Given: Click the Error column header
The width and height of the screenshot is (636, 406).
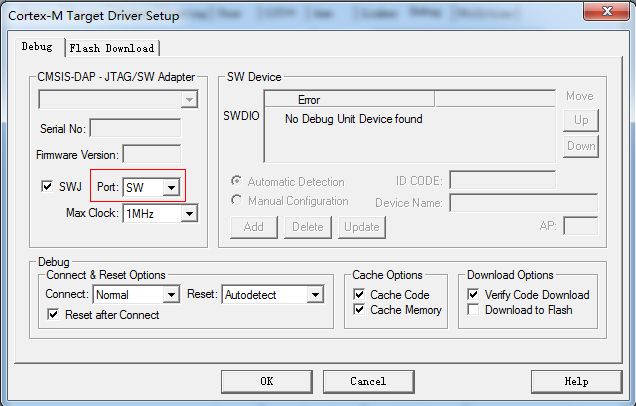Looking at the screenshot, I should (x=350, y=99).
